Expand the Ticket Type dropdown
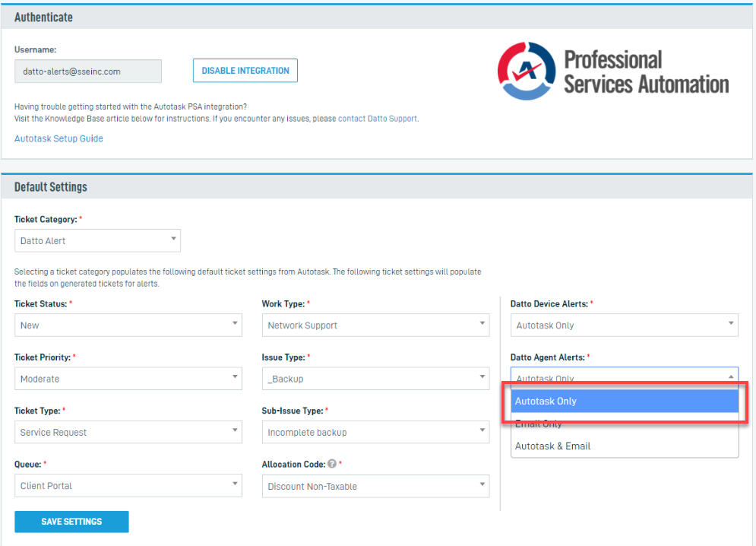Viewport: 756px width, 546px height. click(x=128, y=432)
